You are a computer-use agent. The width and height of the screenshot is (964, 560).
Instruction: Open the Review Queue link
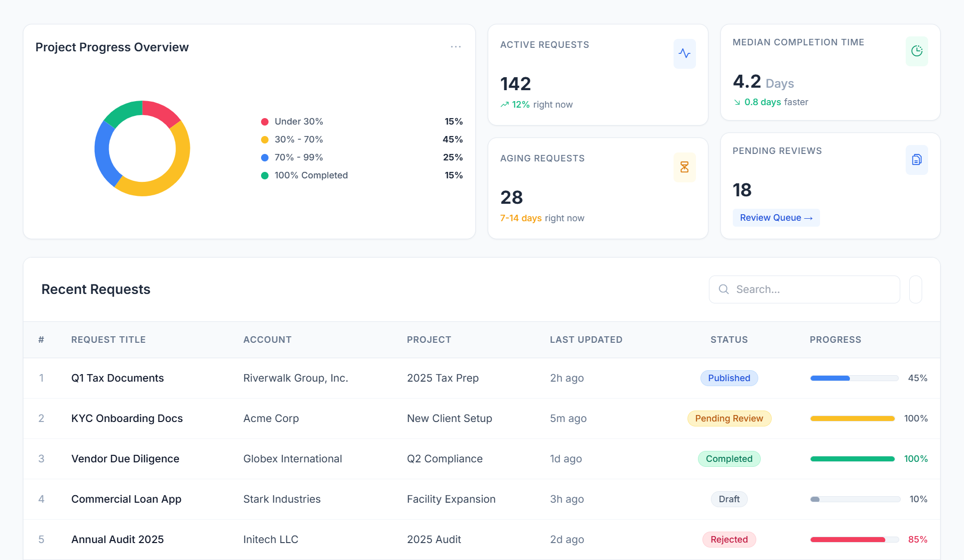(x=776, y=218)
